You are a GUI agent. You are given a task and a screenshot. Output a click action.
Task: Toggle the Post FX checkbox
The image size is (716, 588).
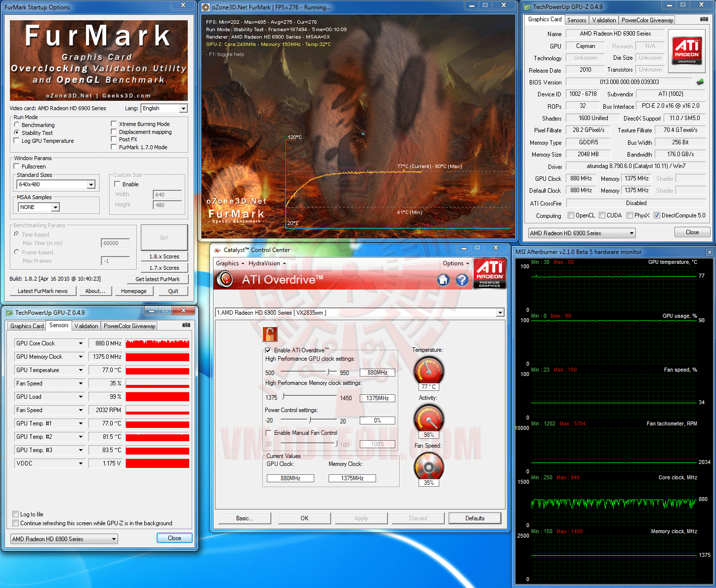click(114, 139)
